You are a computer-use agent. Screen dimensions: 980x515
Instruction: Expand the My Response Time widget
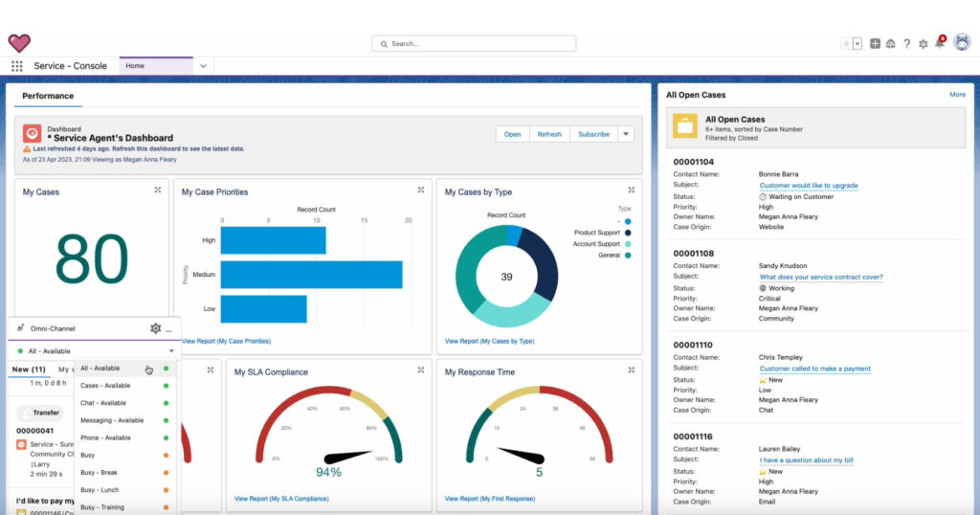click(x=632, y=370)
